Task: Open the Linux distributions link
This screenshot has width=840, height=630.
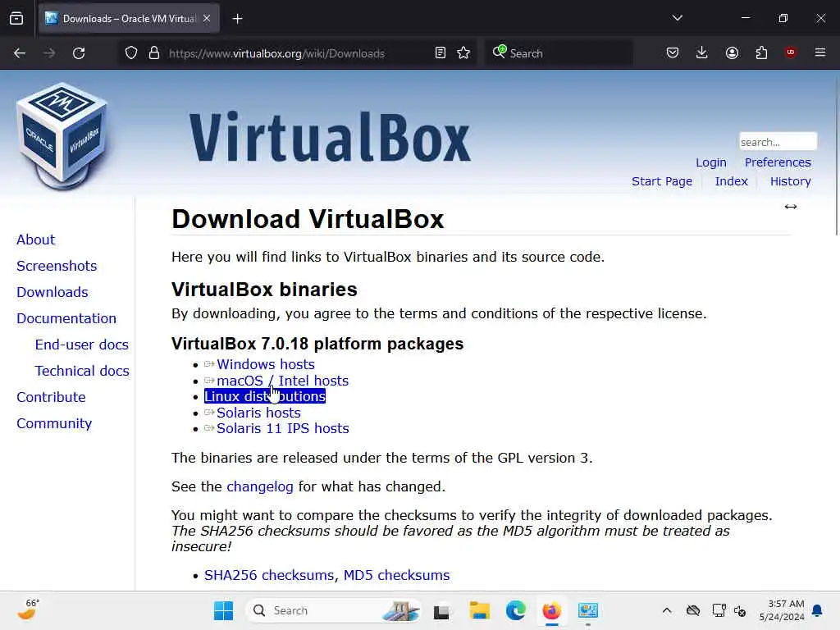Action: point(265,396)
